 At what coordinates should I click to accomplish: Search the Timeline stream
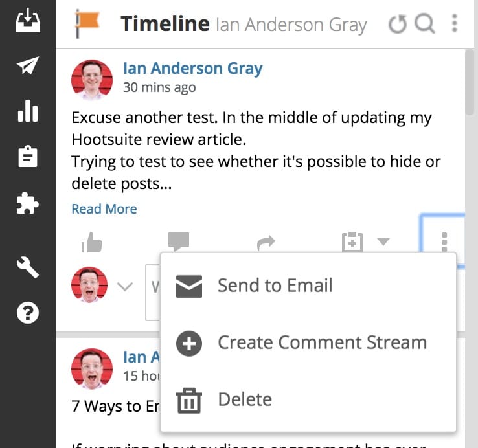pyautogui.click(x=425, y=23)
